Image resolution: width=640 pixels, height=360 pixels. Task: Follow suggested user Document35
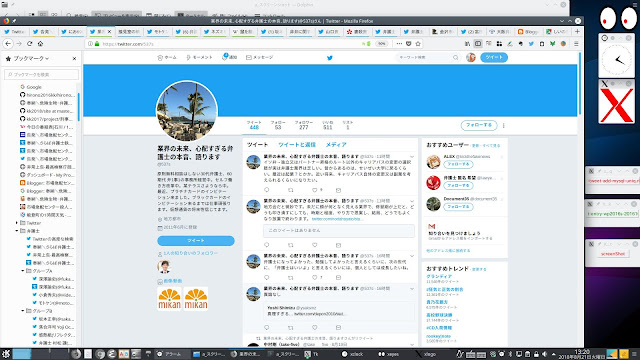[458, 207]
